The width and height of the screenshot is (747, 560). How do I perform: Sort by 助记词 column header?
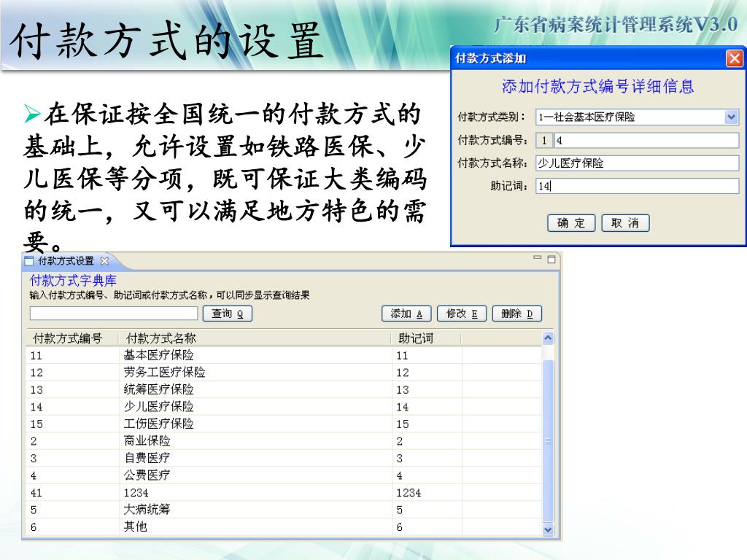tap(427, 338)
